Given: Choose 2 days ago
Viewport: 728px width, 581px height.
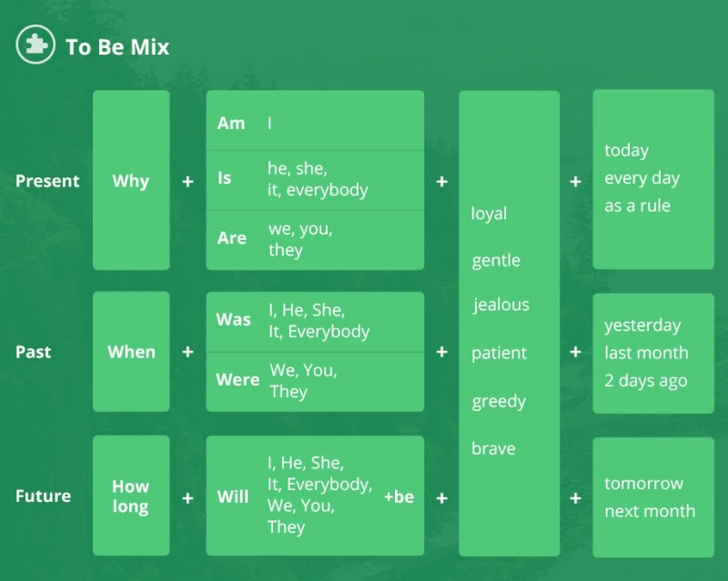Looking at the screenshot, I should (x=646, y=381).
